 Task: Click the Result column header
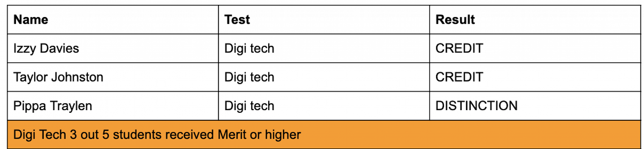455,20
